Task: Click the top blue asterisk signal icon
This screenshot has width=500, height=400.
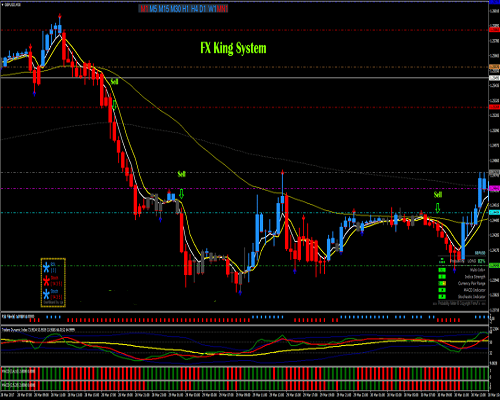Action: (46, 267)
